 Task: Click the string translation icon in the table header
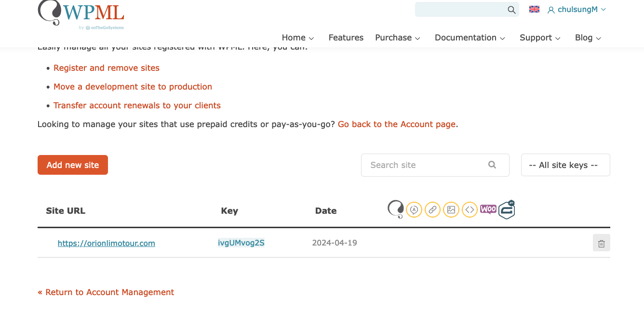coord(414,210)
